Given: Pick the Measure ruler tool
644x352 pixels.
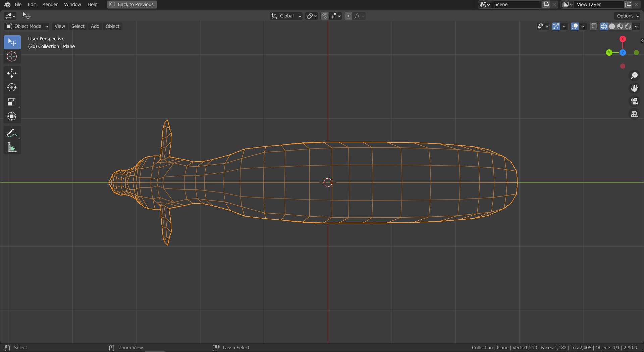Looking at the screenshot, I should click(12, 147).
